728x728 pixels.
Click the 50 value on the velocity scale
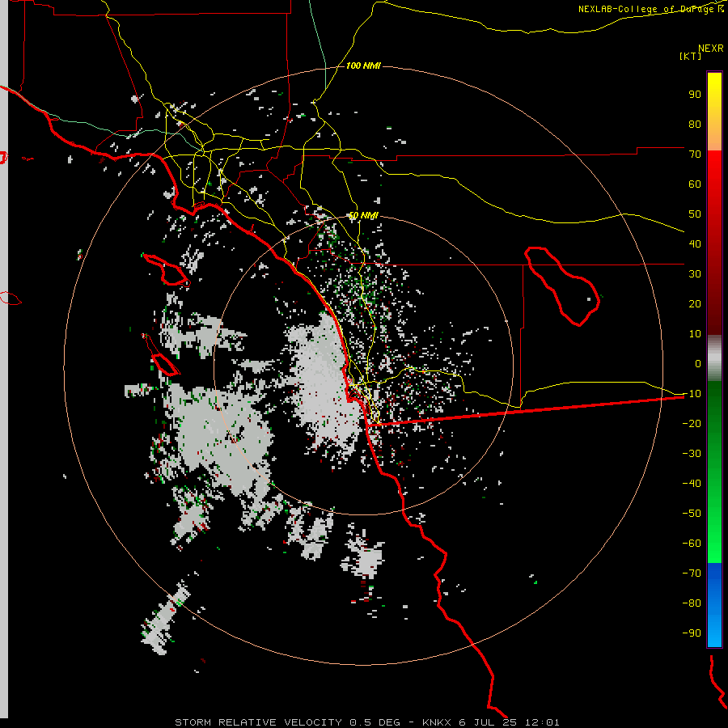695,214
